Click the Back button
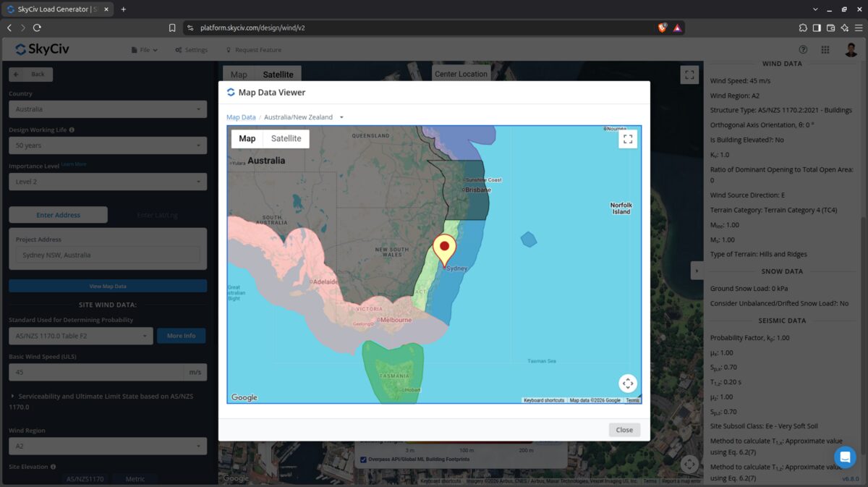868x487 pixels. pos(30,75)
